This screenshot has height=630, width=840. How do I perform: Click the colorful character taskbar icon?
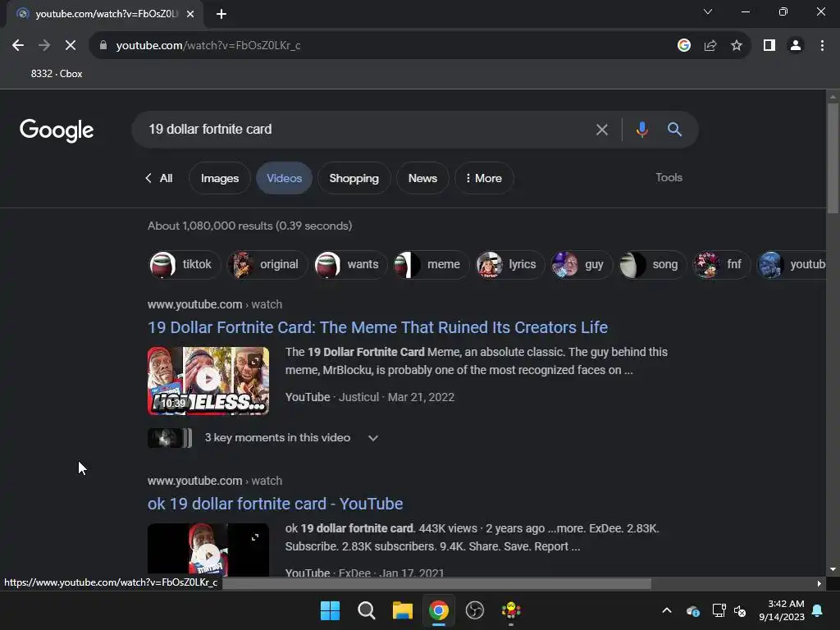510,610
